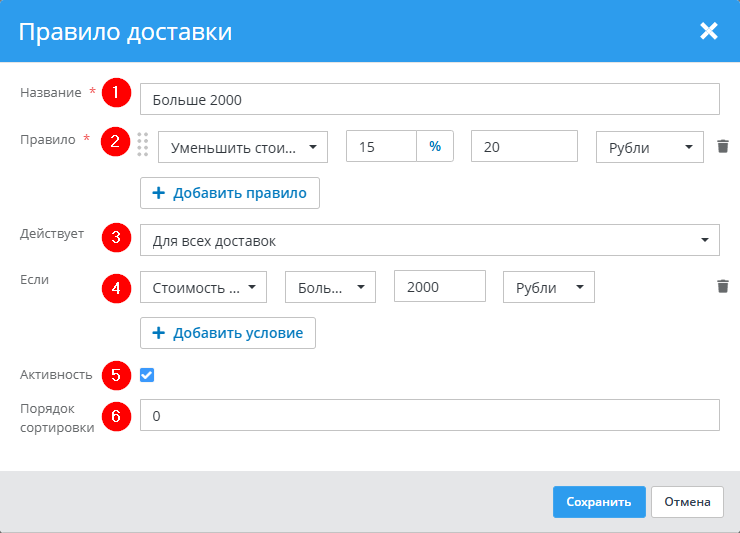Image resolution: width=740 pixels, height=533 pixels.
Task: Open the rule currency Рубли dropdown
Action: 649,147
